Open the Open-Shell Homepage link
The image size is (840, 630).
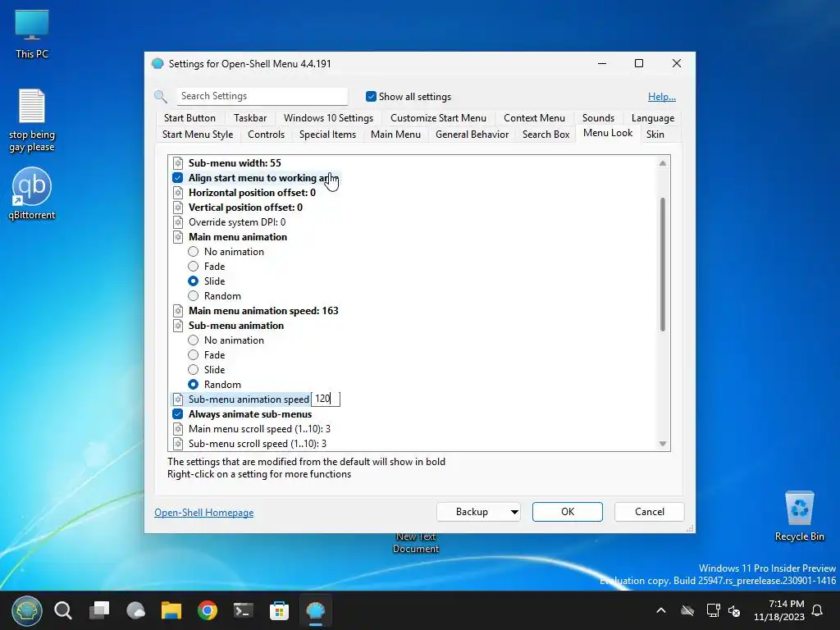click(x=204, y=513)
